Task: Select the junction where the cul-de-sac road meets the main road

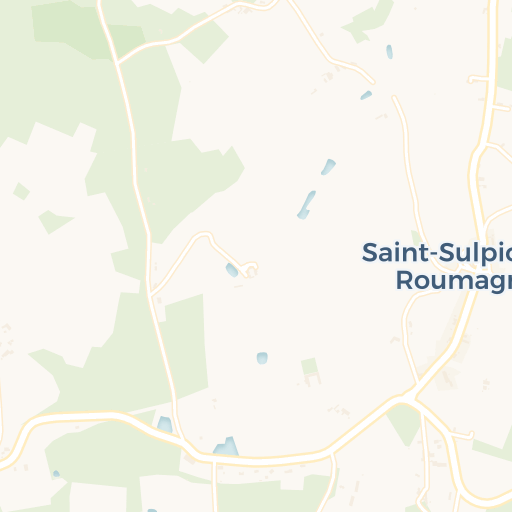Action: point(150,295)
